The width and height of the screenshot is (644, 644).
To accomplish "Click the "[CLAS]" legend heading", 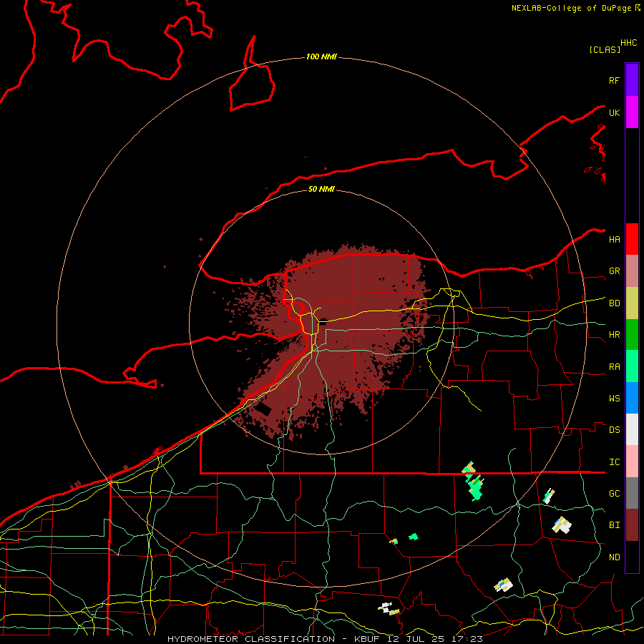I will tap(605, 49).
